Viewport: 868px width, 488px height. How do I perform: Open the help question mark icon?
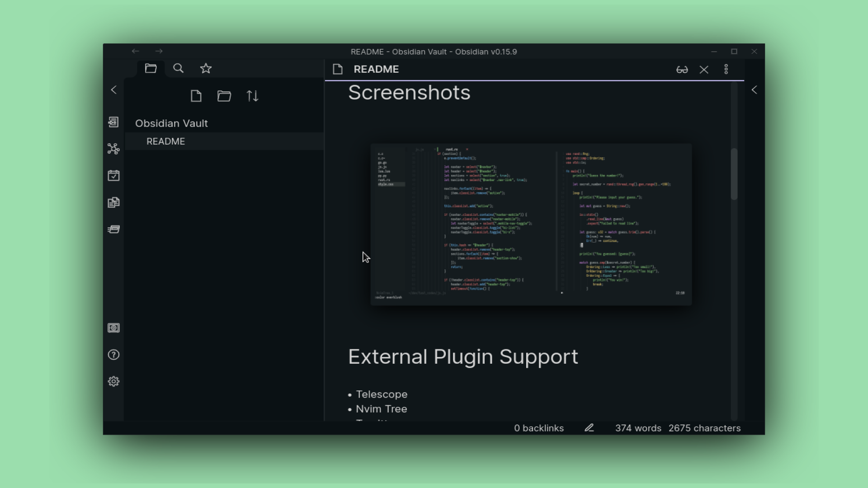(x=113, y=355)
